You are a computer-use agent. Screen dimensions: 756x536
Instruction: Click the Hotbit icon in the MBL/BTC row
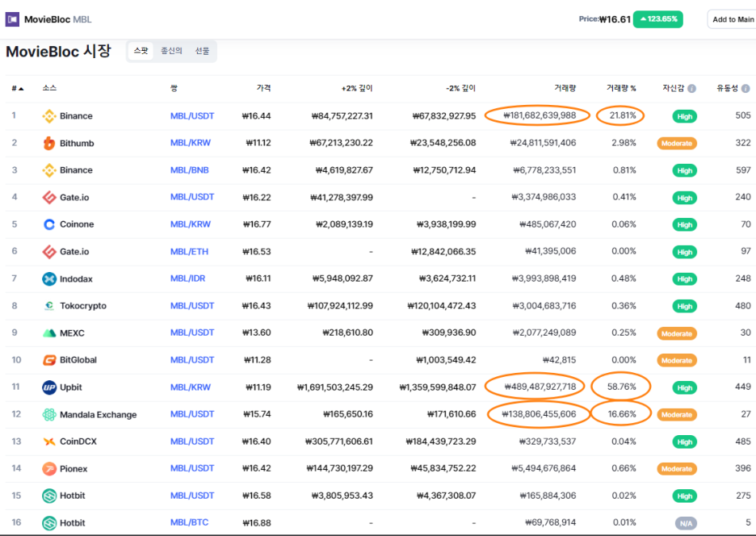(x=49, y=523)
